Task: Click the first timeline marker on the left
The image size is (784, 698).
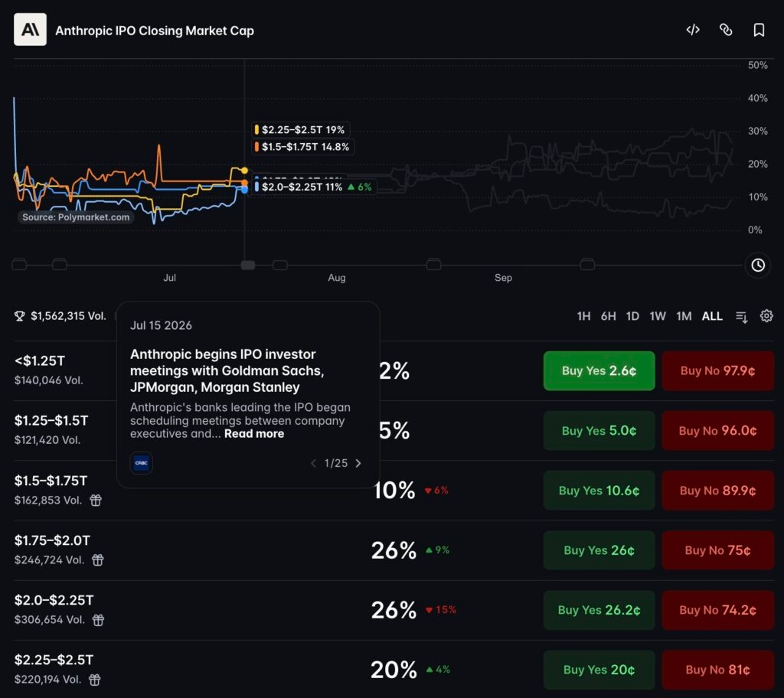Action: (x=19, y=265)
